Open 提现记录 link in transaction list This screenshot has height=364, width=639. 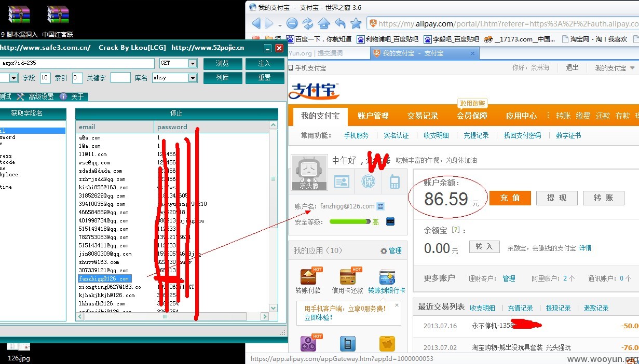click(558, 308)
